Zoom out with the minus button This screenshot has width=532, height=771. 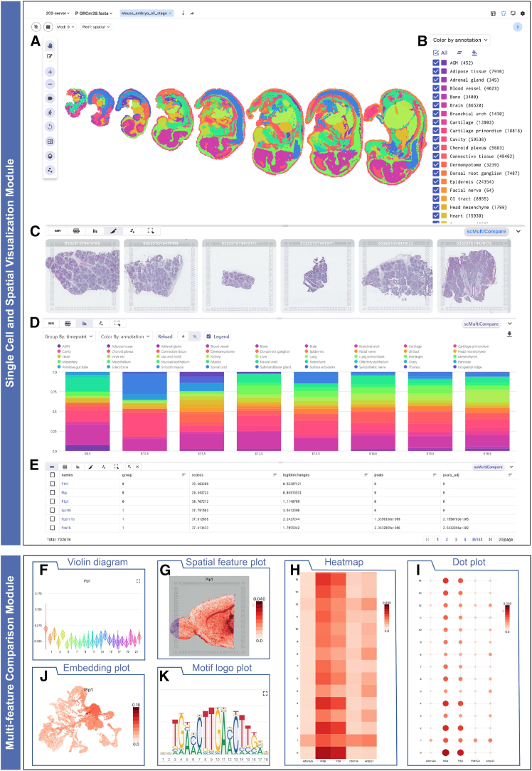(50, 84)
